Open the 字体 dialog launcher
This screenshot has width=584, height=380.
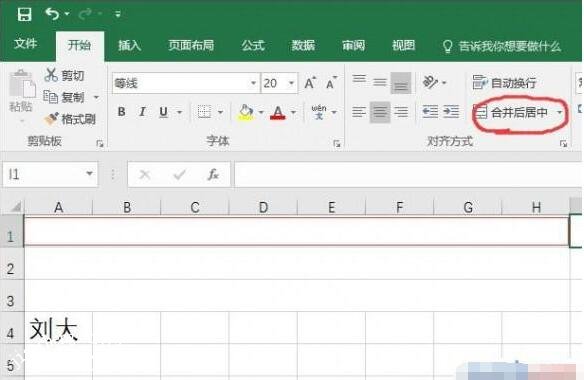[x=337, y=143]
